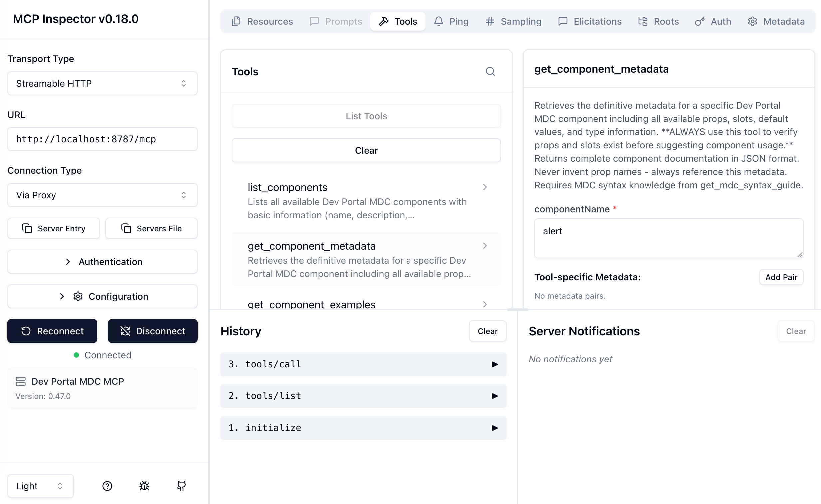Click the help question mark icon
The image size is (821, 504).
[107, 486]
